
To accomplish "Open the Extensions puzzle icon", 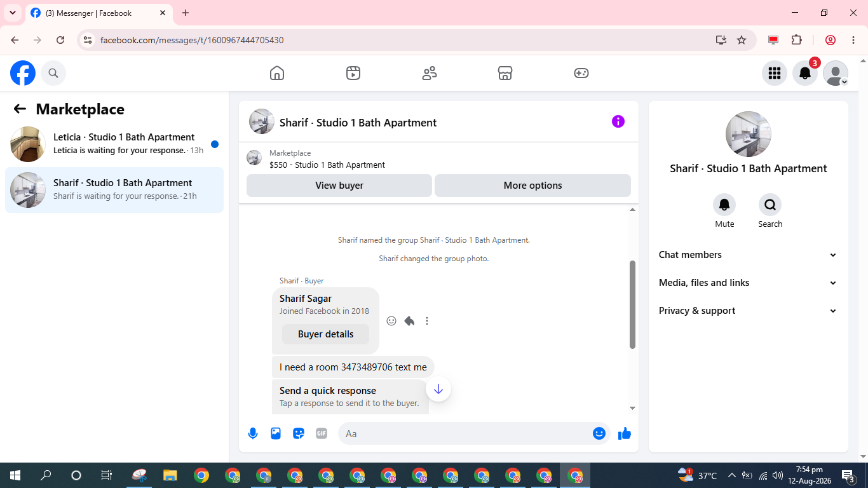I will click(797, 40).
